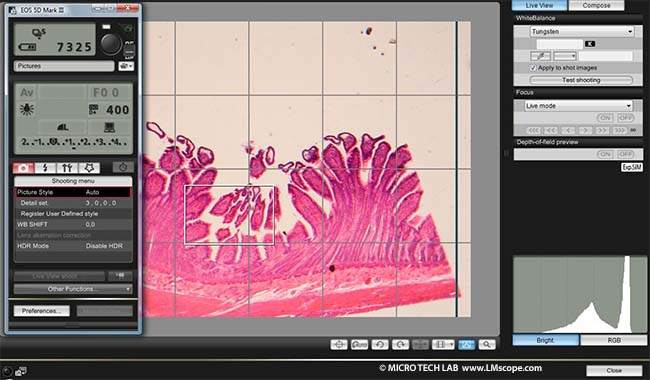Click the shots remaining counter 7325

point(74,47)
